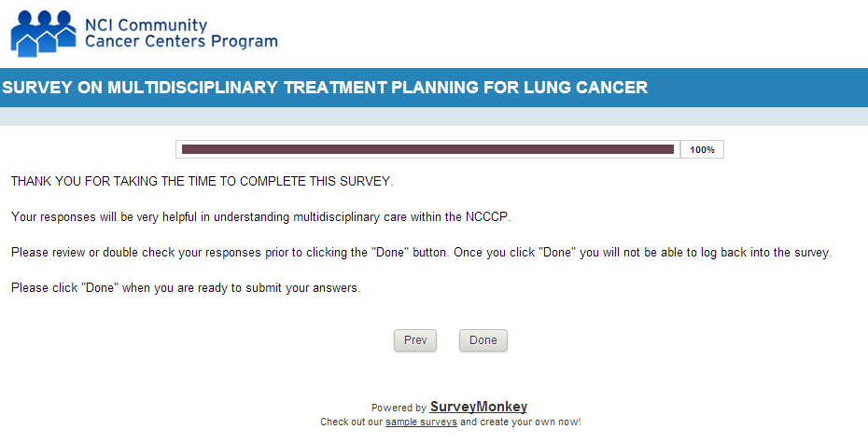Click the light gray band under the header
The image size is (868, 443).
coord(434,117)
